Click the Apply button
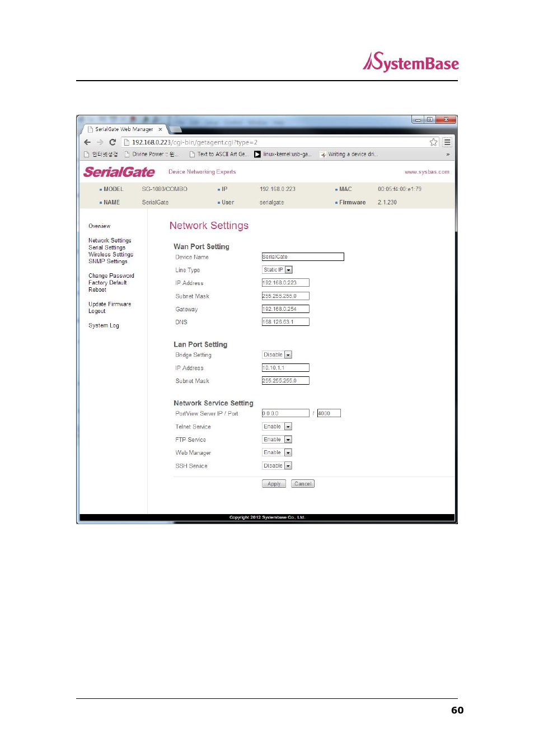Image resolution: width=534 pixels, height=756 pixels. pos(274,484)
